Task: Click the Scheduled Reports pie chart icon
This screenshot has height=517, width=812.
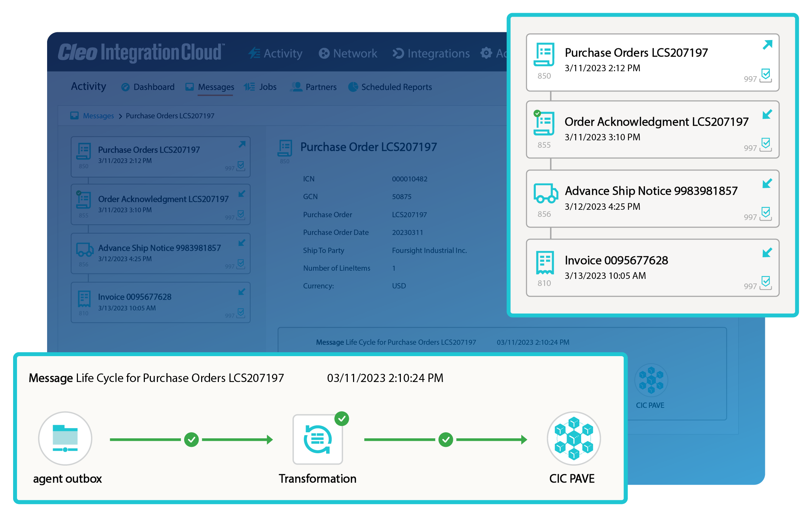Action: [353, 87]
